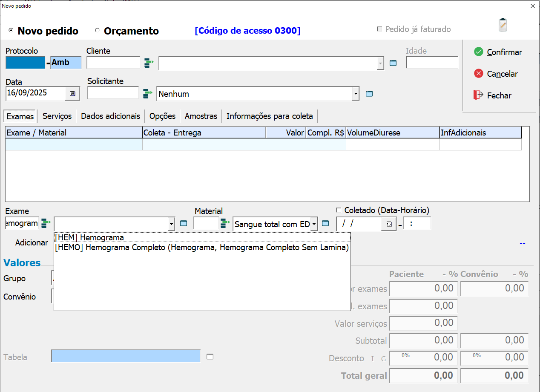Click the Data field showing 16/09/2025

tap(35, 94)
